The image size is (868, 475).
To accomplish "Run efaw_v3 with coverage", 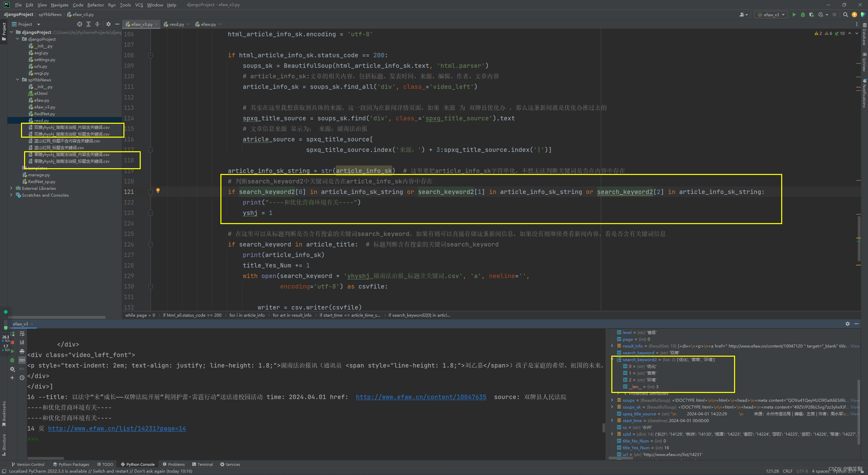I will tap(811, 15).
